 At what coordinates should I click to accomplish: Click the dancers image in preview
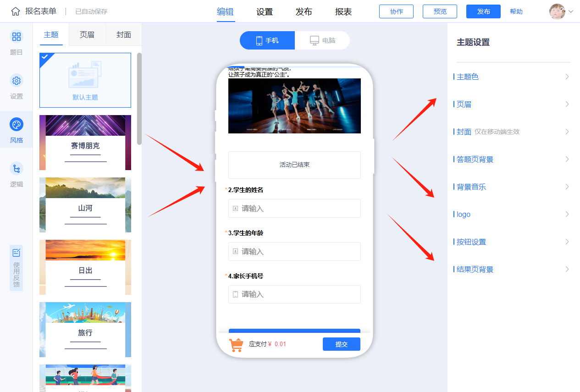(x=294, y=106)
